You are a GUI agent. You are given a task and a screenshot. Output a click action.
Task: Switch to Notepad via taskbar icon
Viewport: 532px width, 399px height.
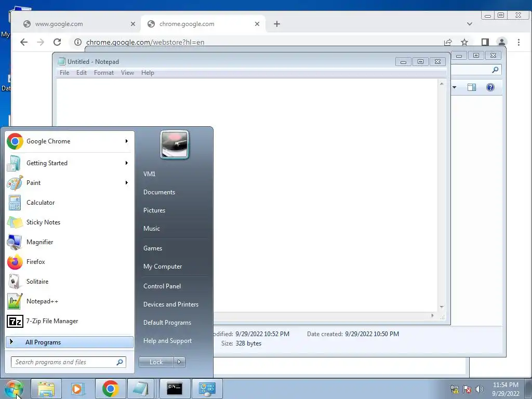click(x=141, y=389)
